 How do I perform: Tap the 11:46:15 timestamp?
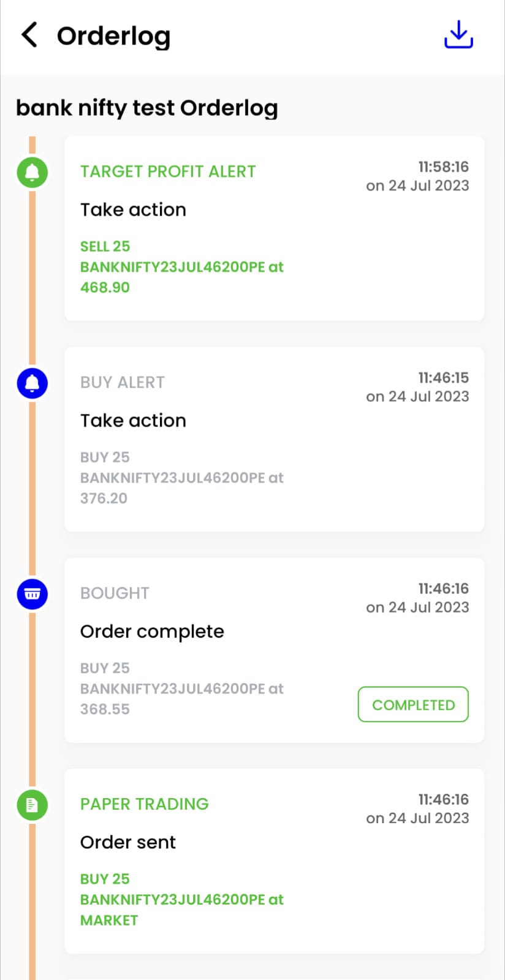(x=443, y=377)
